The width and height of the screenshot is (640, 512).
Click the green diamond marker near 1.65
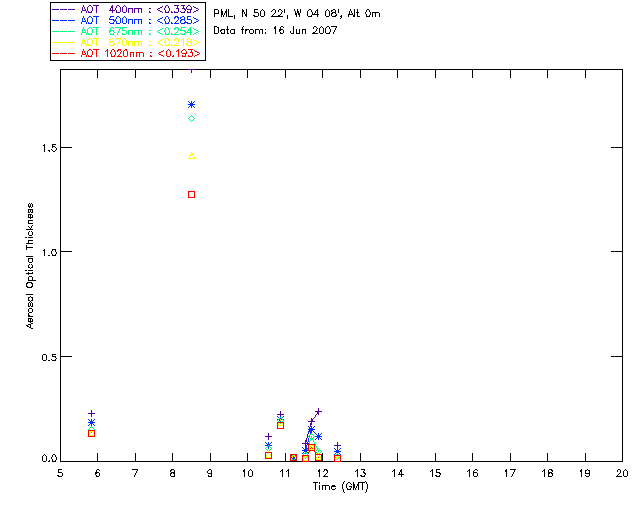click(x=191, y=119)
